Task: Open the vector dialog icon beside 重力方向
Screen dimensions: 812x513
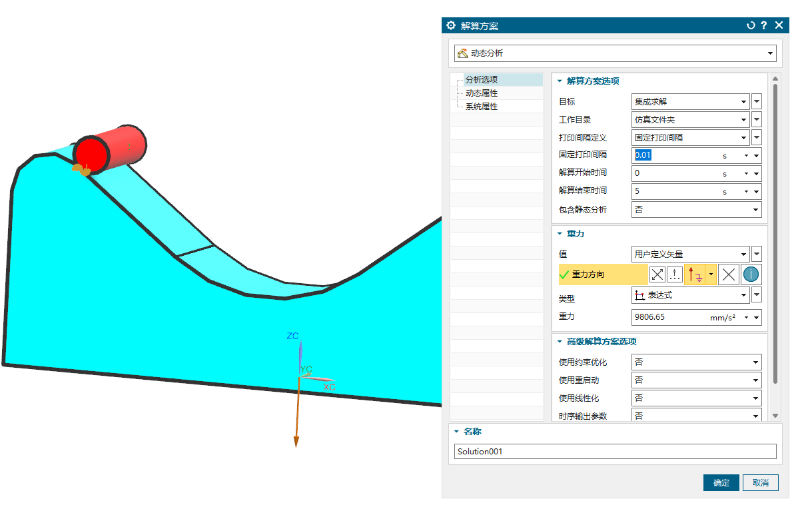Action: pos(675,274)
